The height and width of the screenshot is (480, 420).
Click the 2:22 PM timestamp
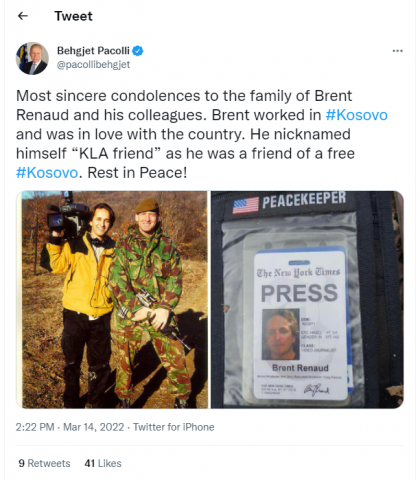click(35, 427)
